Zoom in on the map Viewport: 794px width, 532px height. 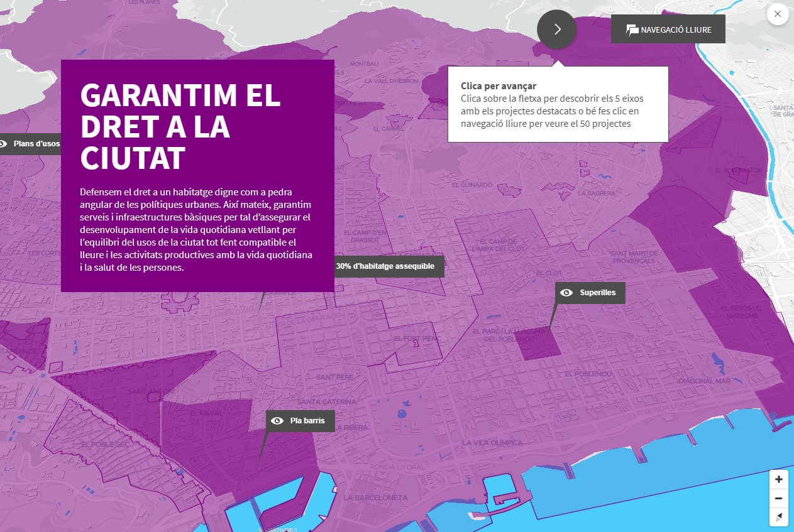pos(778,480)
